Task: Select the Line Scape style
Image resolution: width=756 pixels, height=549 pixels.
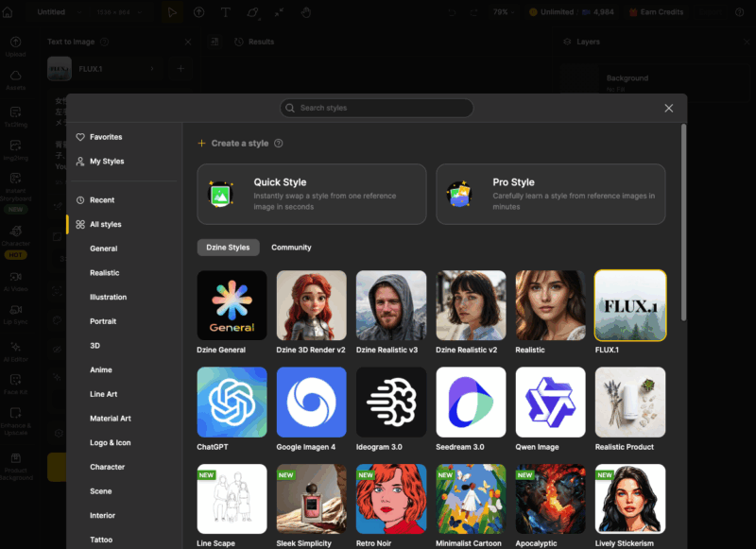Action: [x=232, y=499]
